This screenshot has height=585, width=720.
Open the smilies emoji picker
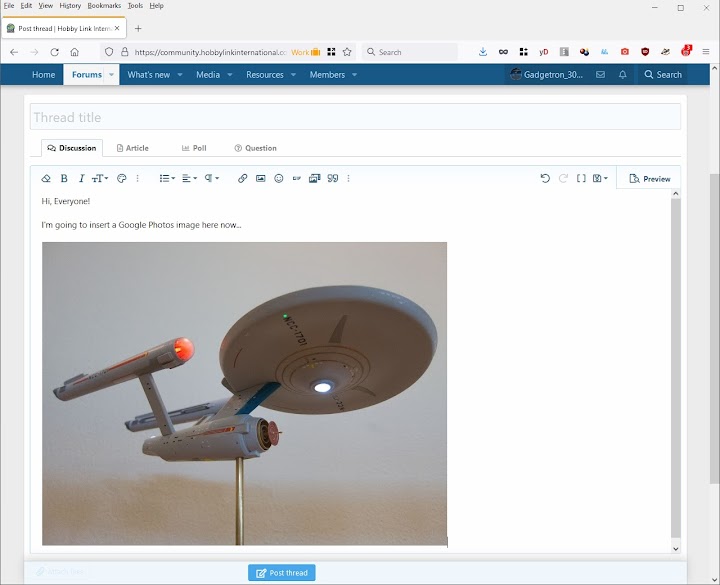click(x=279, y=179)
